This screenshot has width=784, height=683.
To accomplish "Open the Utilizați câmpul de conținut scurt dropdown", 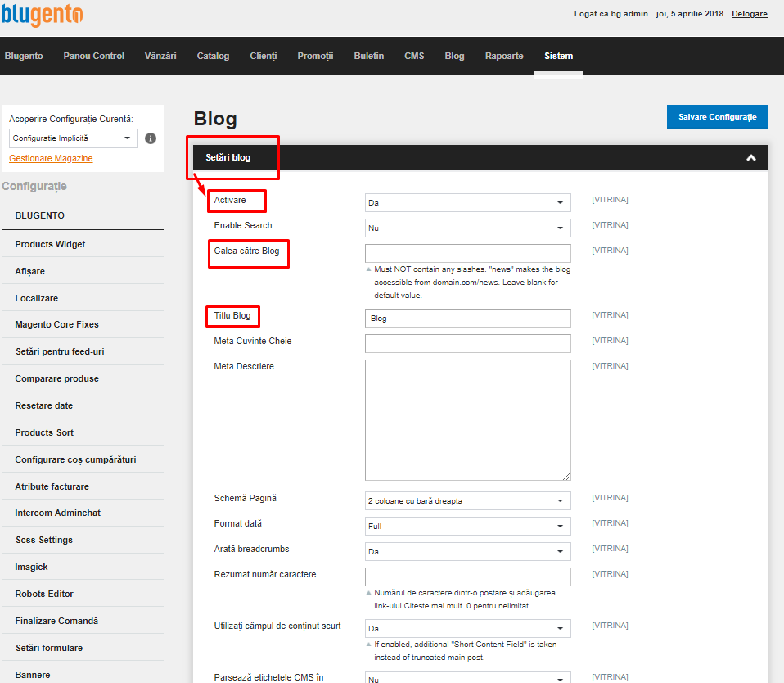I will 467,628.
